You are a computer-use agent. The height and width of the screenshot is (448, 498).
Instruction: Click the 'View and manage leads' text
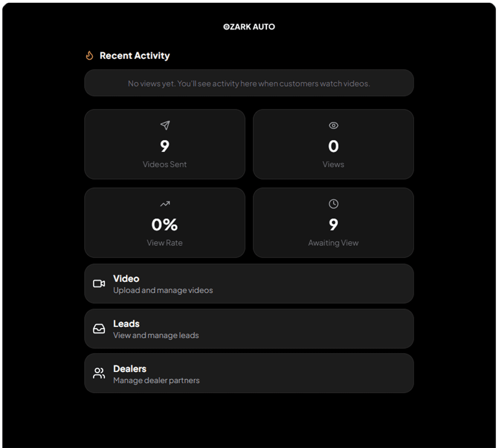pyautogui.click(x=156, y=336)
